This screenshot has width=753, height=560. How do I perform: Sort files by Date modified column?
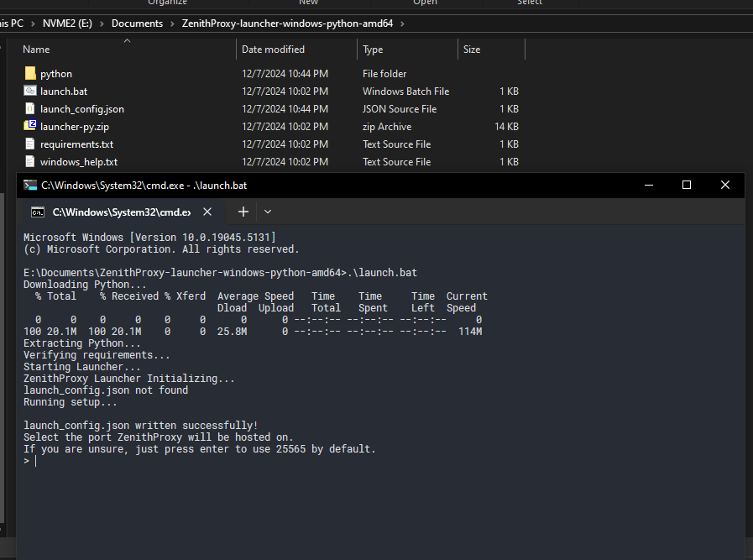click(x=273, y=50)
